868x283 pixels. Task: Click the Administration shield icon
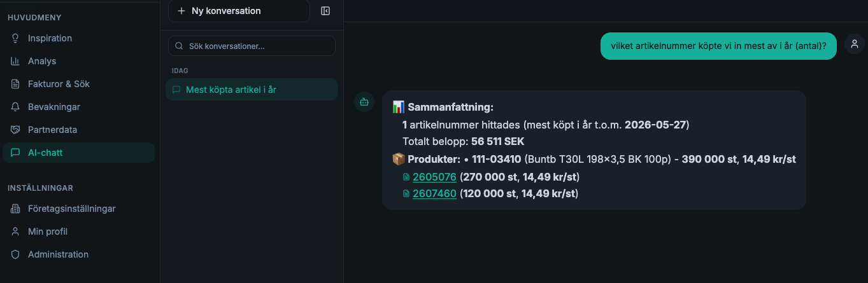point(15,254)
